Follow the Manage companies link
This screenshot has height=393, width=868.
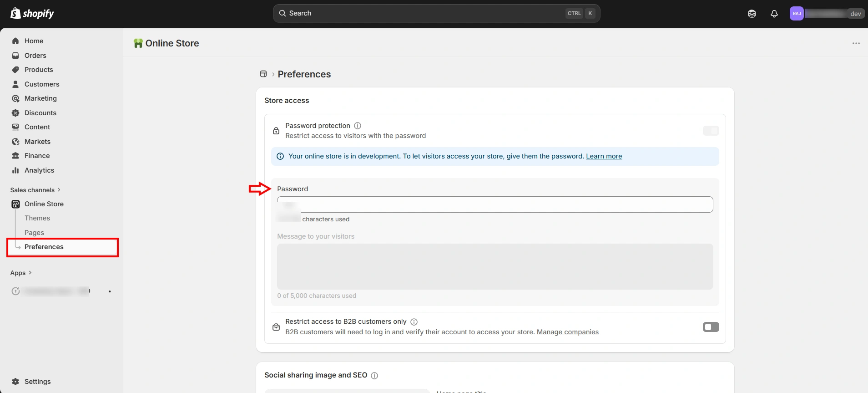pos(568,332)
